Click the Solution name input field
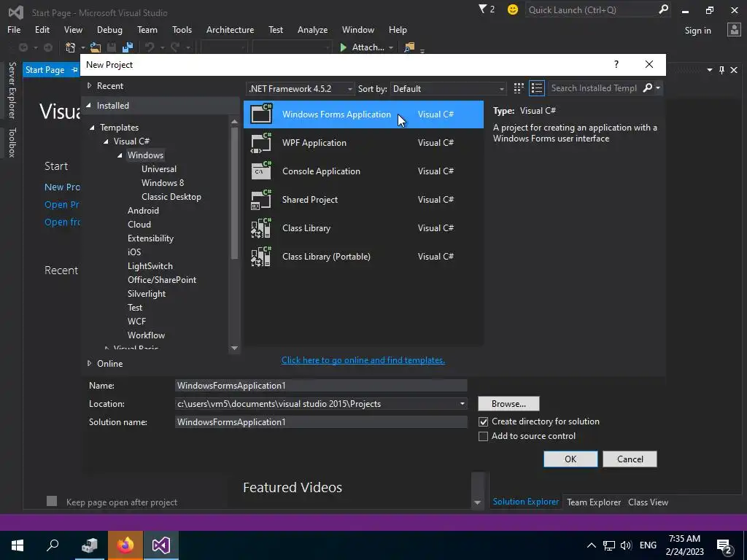The height and width of the screenshot is (560, 747). click(x=321, y=422)
